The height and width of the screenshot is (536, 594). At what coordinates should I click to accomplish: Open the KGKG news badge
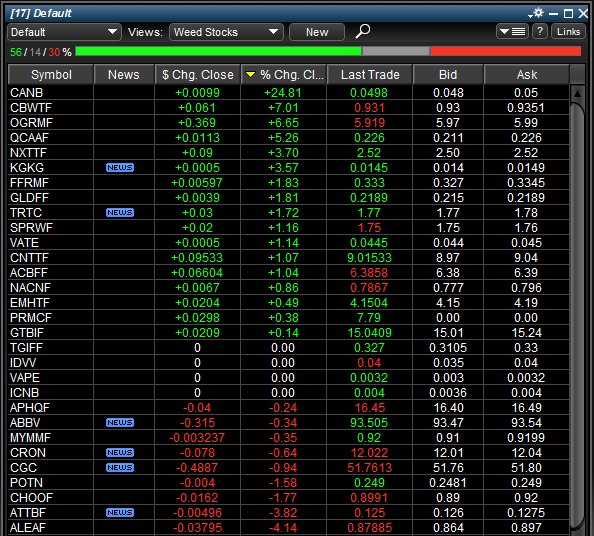pos(120,167)
